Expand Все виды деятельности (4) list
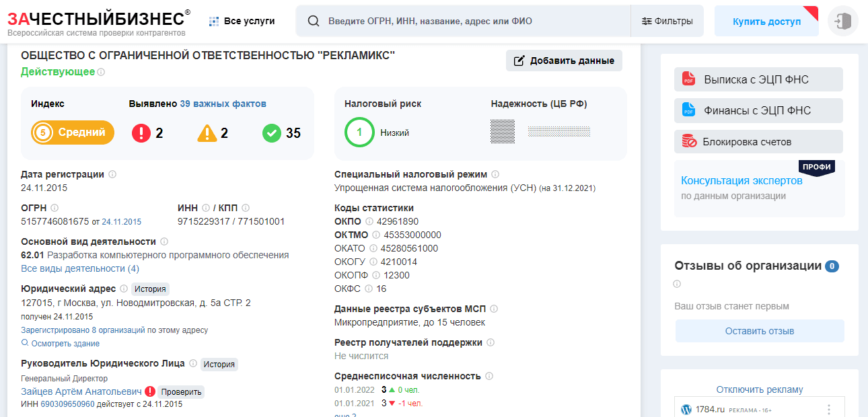868x417 pixels. (x=80, y=268)
